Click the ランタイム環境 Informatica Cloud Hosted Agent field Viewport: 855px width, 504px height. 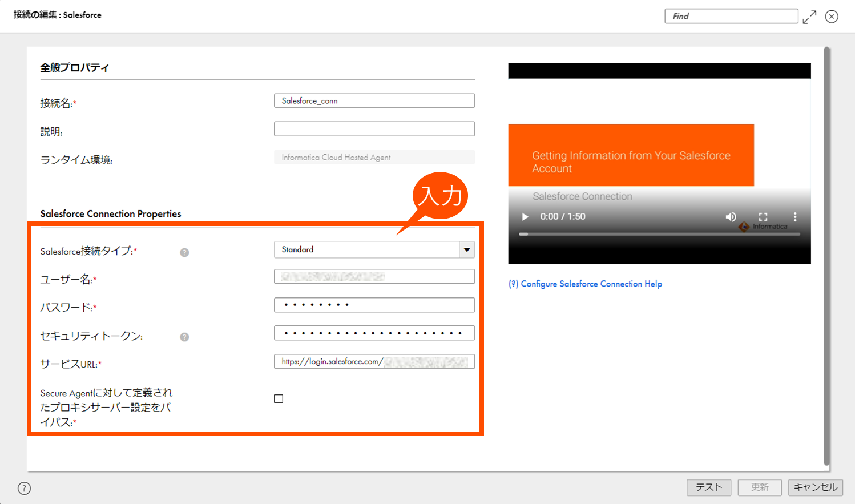tap(374, 157)
